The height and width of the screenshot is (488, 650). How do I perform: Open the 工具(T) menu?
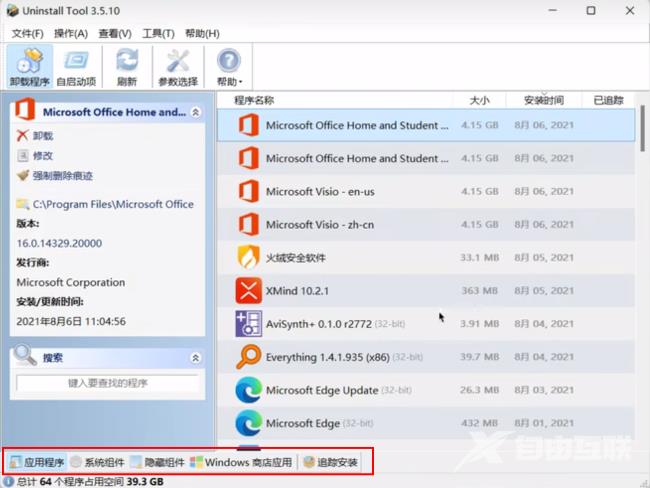tap(158, 34)
